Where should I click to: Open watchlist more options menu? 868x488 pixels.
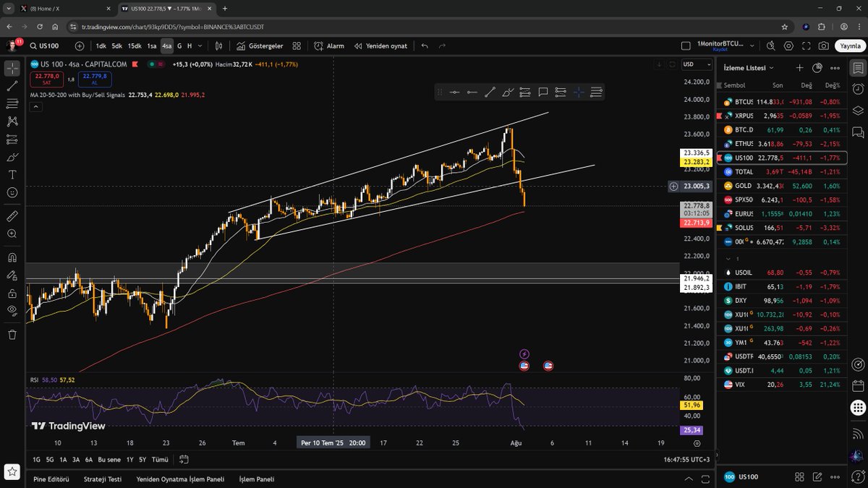[835, 68]
